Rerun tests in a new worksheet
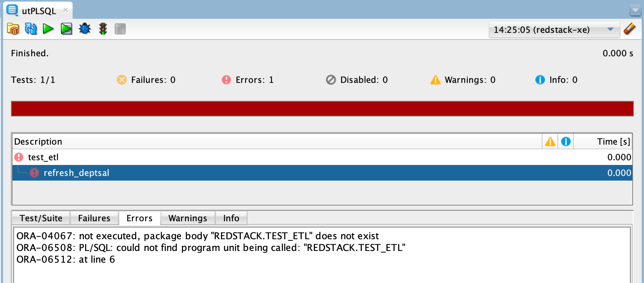 (x=66, y=29)
